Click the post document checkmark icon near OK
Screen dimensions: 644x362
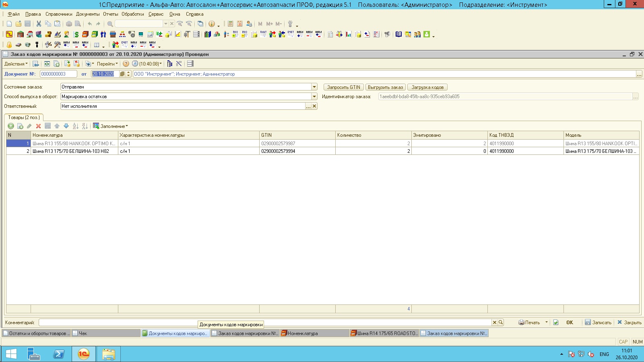556,322
